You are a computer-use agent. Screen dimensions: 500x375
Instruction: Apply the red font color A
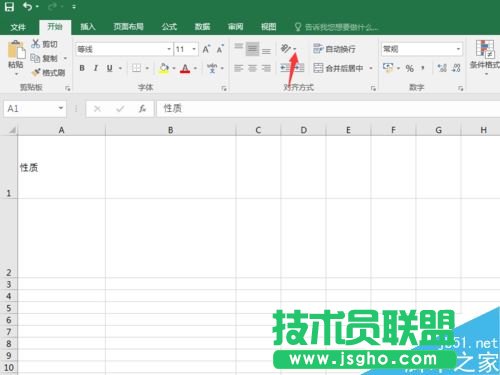185,69
